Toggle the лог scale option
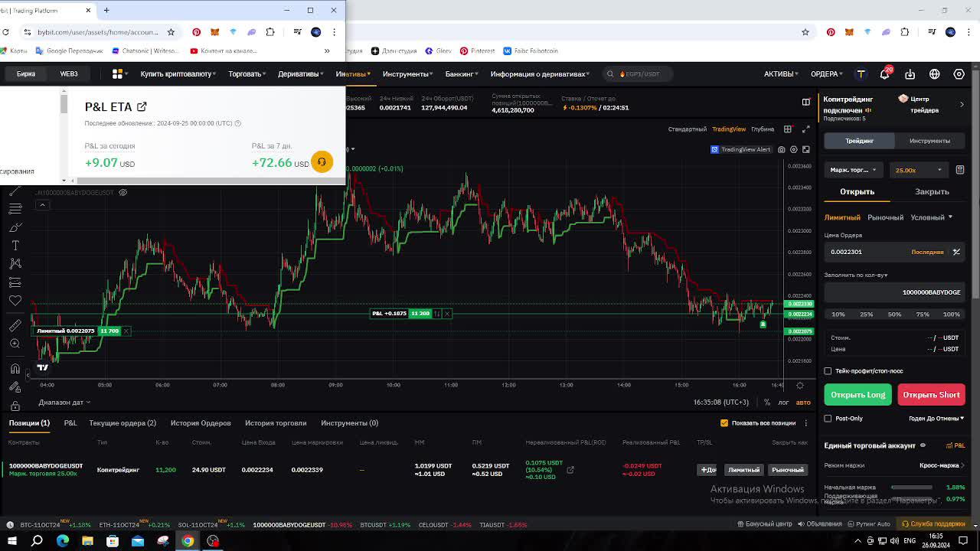The height and width of the screenshot is (551, 980). pos(783,403)
